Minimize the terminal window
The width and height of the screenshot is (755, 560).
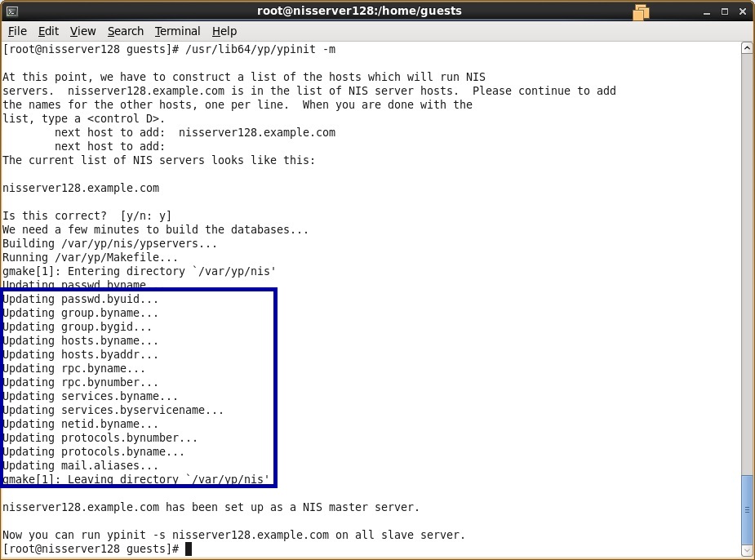(707, 12)
